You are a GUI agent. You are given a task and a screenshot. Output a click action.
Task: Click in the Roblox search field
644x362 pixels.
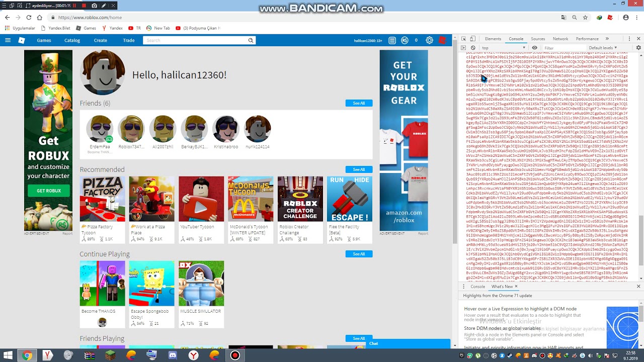pos(195,40)
